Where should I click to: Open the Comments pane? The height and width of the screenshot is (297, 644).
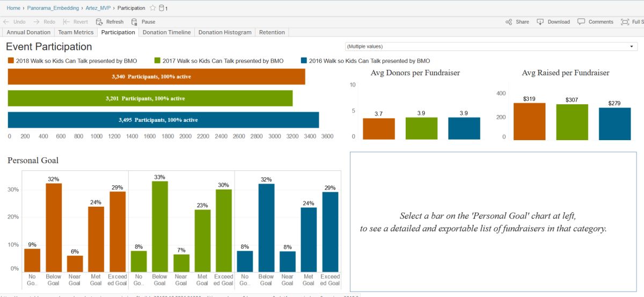[x=595, y=22]
